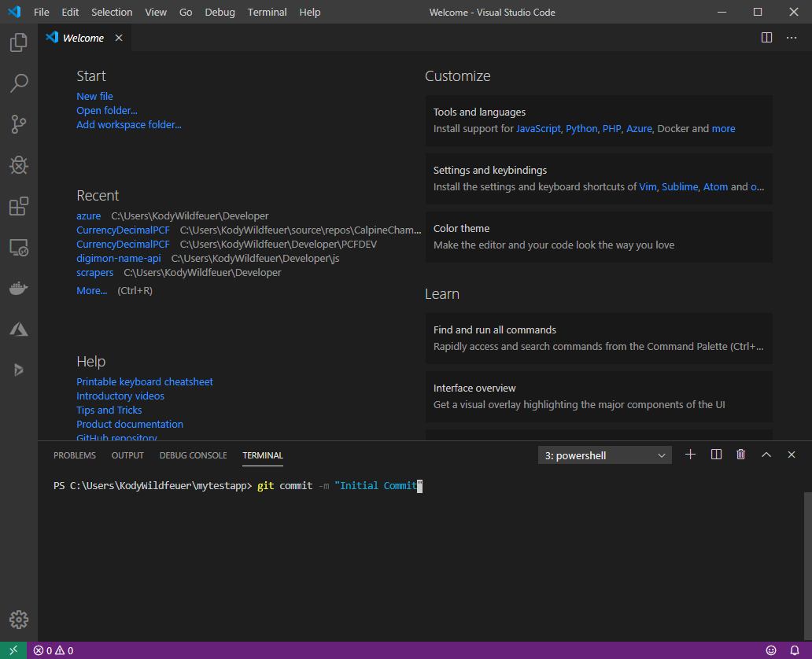Install Vim keybindings link
812x659 pixels.
pyautogui.click(x=648, y=187)
